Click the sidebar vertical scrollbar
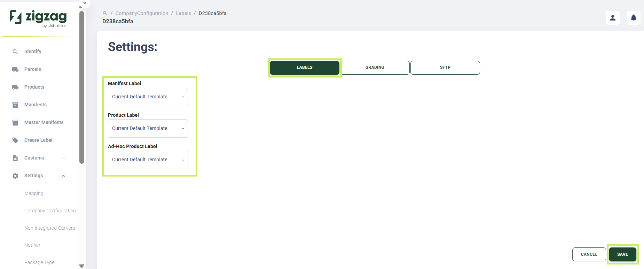 click(x=81, y=87)
